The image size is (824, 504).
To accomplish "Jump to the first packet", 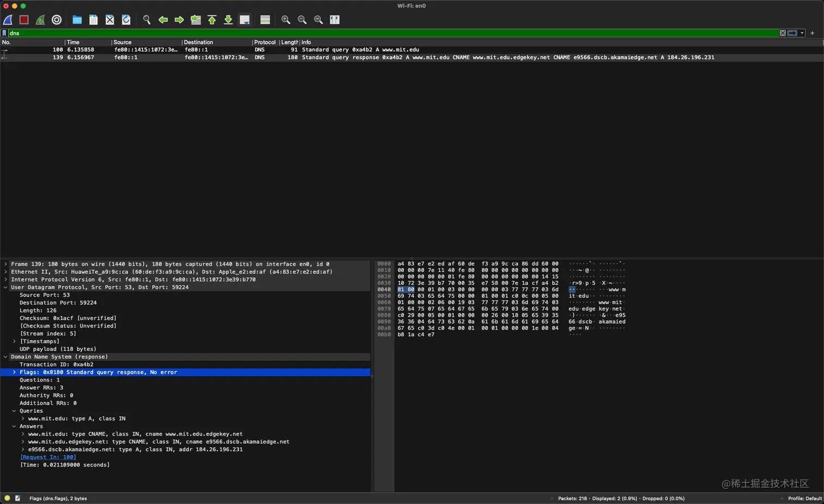I will point(212,20).
